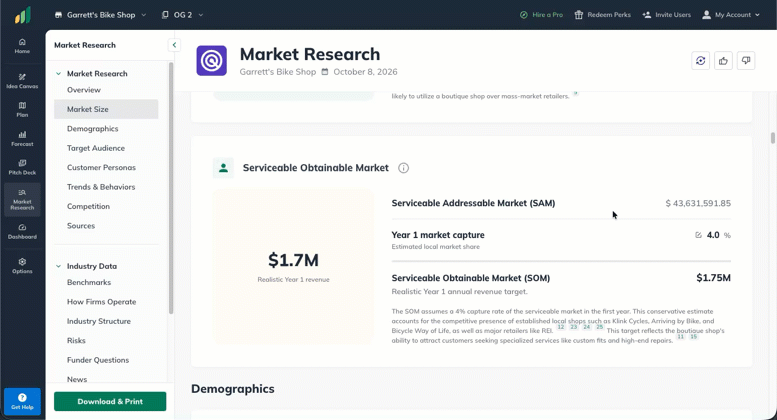The height and width of the screenshot is (420, 777).
Task: Click citation 23 reference
Action: click(573, 327)
